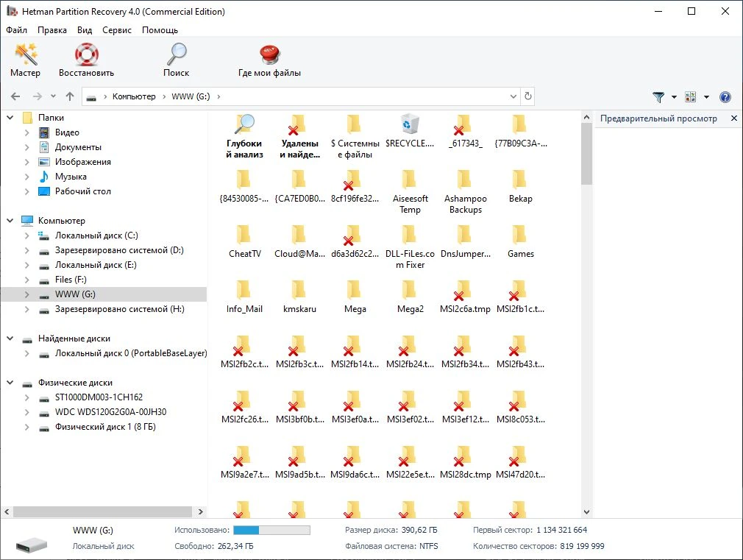Viewport: 743px width, 560px height.
Task: Navigate back with the left arrow
Action: tap(15, 96)
